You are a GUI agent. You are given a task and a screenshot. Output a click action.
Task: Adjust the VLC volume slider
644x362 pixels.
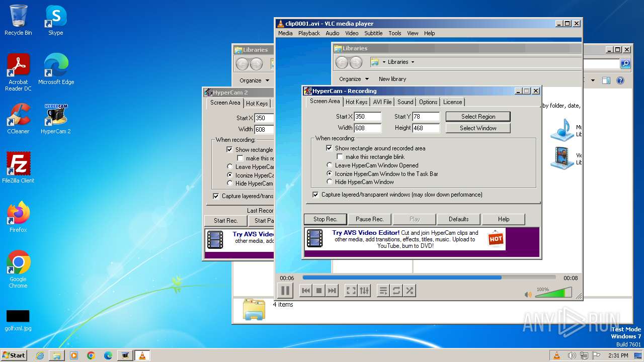tap(553, 293)
